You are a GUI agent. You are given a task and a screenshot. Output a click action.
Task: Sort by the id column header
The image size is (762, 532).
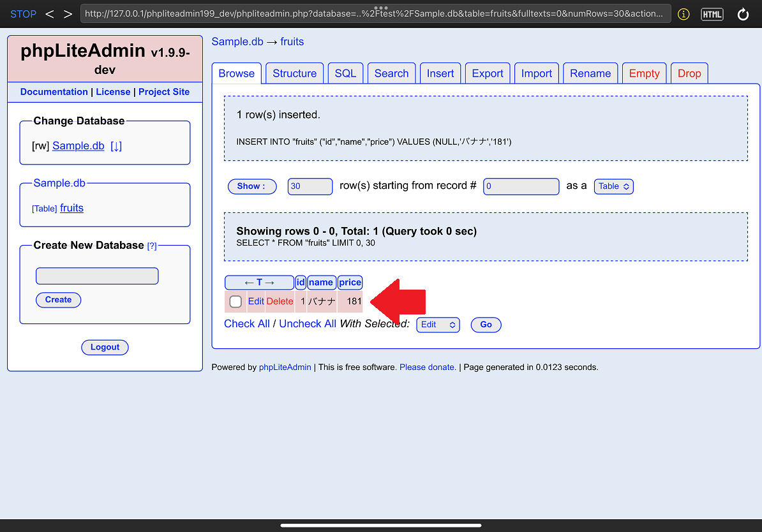(301, 283)
